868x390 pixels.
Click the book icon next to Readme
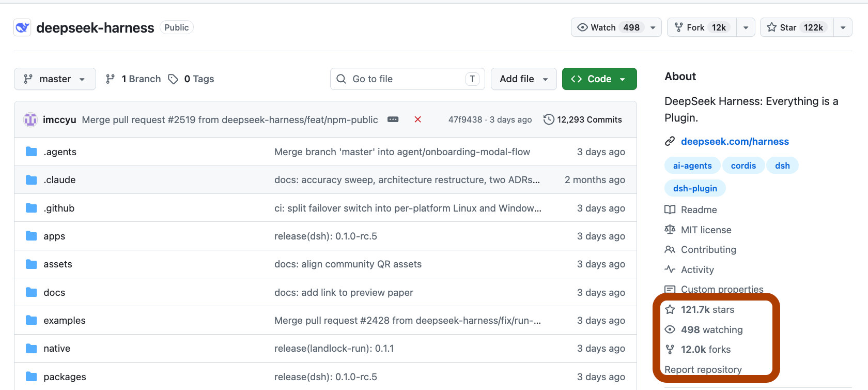tap(670, 209)
